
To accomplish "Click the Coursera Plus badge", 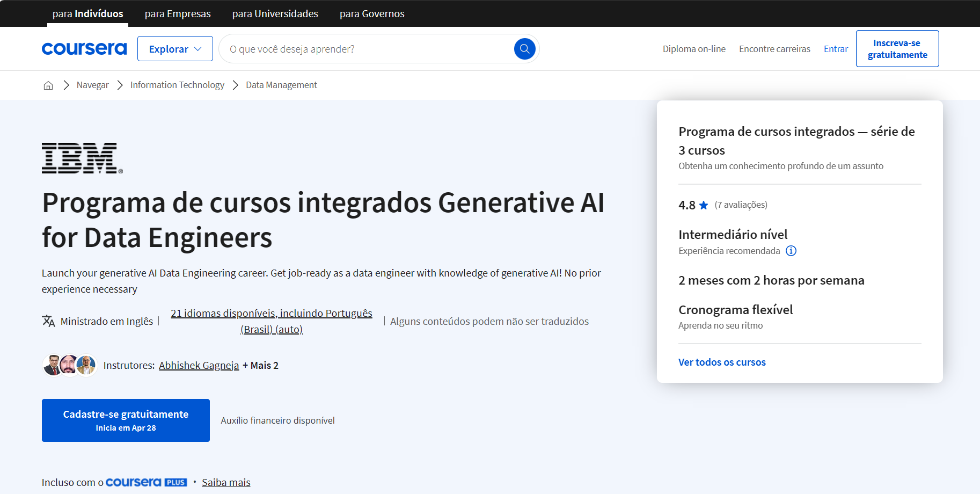I will pos(146,482).
